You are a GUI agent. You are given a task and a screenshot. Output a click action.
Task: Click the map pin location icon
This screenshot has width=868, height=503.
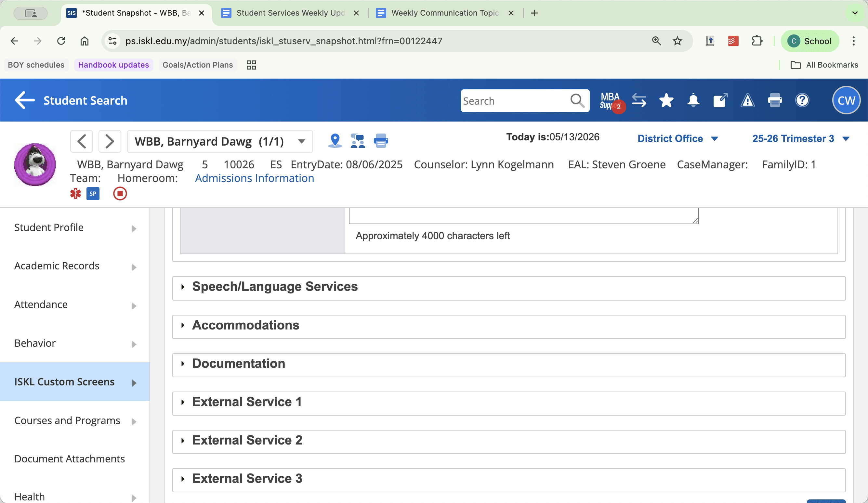[335, 140]
